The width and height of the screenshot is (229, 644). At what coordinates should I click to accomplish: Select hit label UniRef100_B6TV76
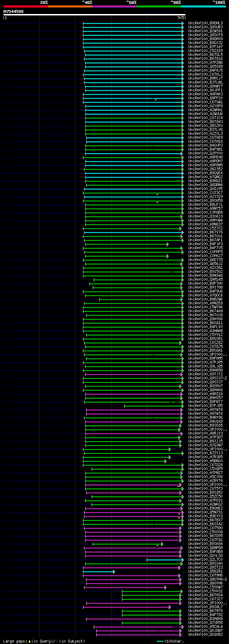[205, 232]
